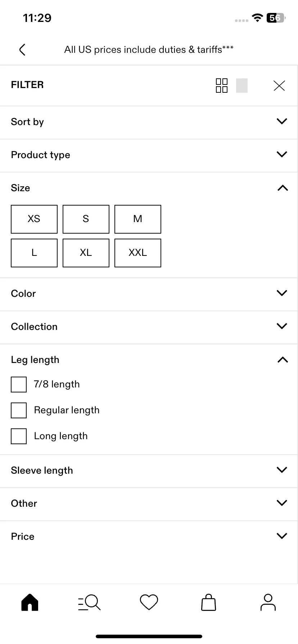Open the shopping bag icon
This screenshot has height=644, width=298.
coord(208,602)
